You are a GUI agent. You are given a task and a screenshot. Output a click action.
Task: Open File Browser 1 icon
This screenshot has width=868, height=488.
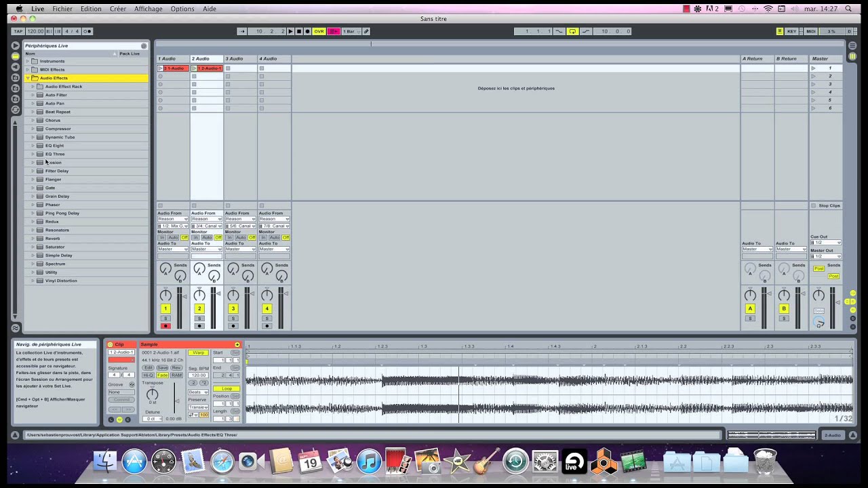15,78
